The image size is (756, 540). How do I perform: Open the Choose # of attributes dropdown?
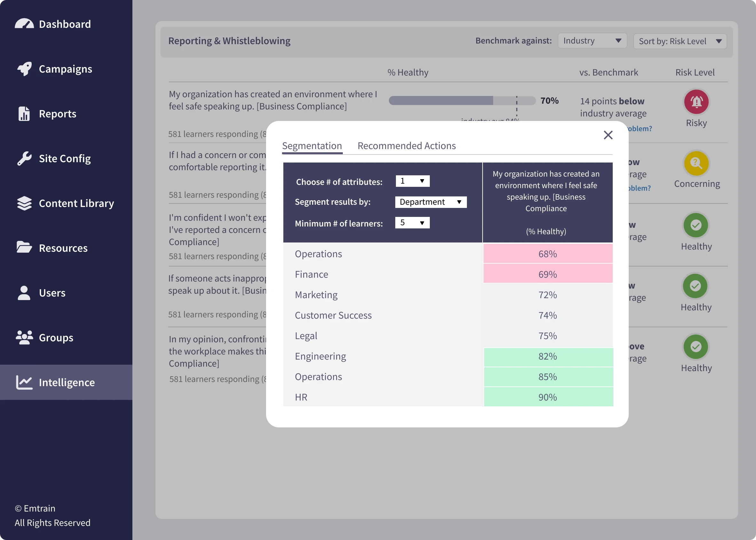tap(413, 181)
